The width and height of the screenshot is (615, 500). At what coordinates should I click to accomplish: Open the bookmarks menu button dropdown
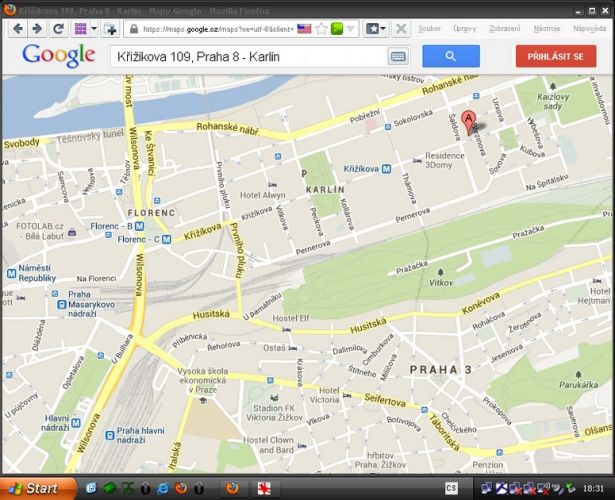coord(376,29)
